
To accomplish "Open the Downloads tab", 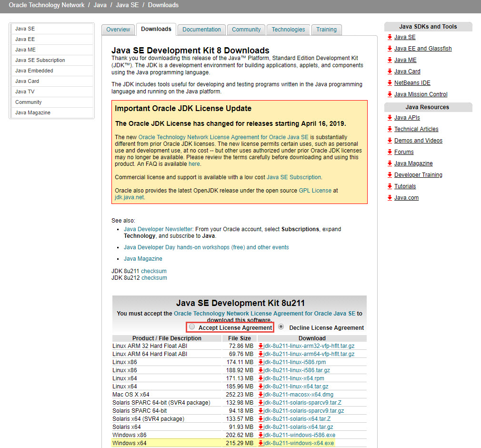I will pyautogui.click(x=156, y=29).
